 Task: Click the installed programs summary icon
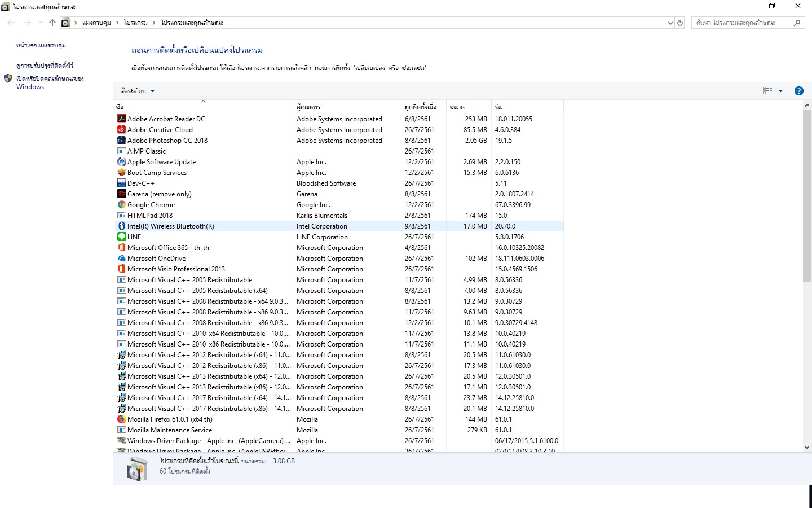click(x=137, y=468)
